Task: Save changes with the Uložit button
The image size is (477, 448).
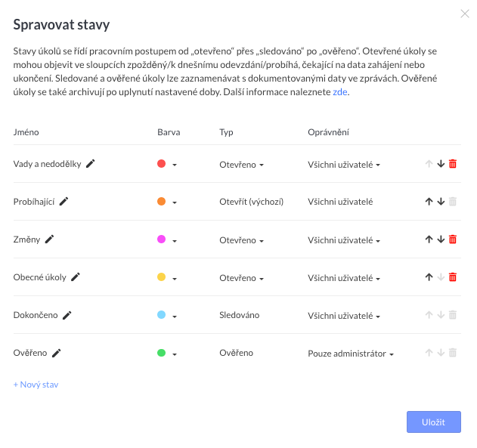Action: click(434, 422)
